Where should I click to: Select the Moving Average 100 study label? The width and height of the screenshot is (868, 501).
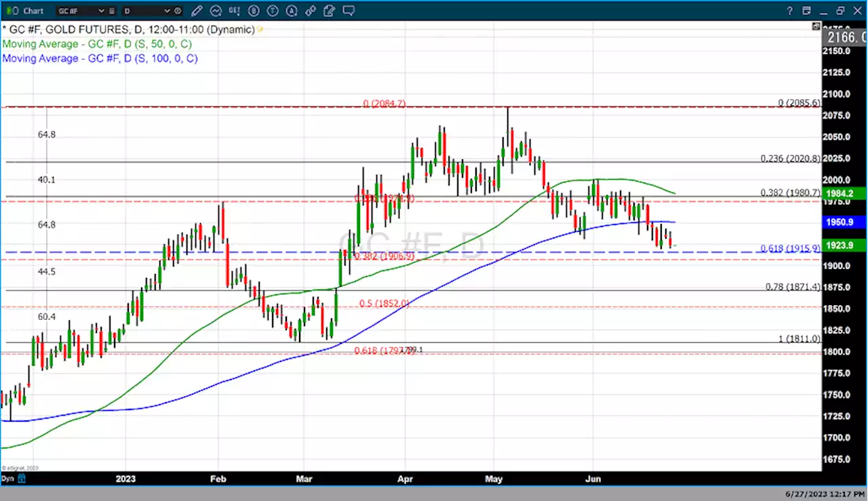pos(100,58)
